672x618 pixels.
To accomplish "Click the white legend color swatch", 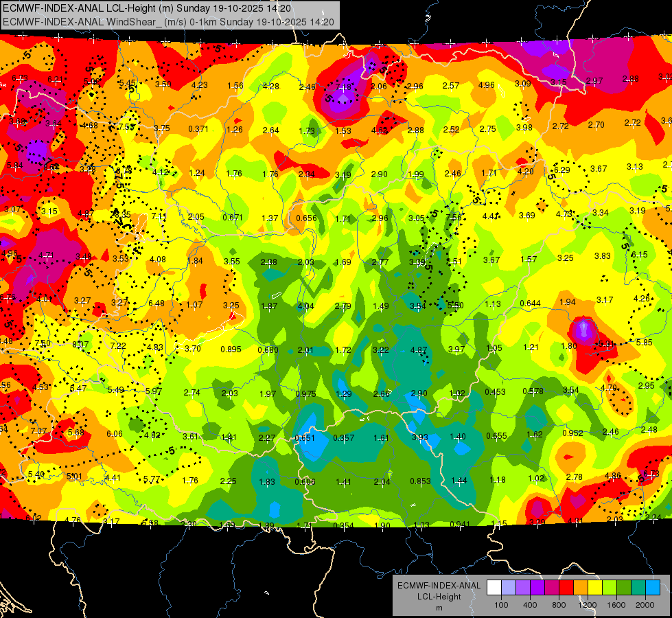I will click(x=494, y=588).
